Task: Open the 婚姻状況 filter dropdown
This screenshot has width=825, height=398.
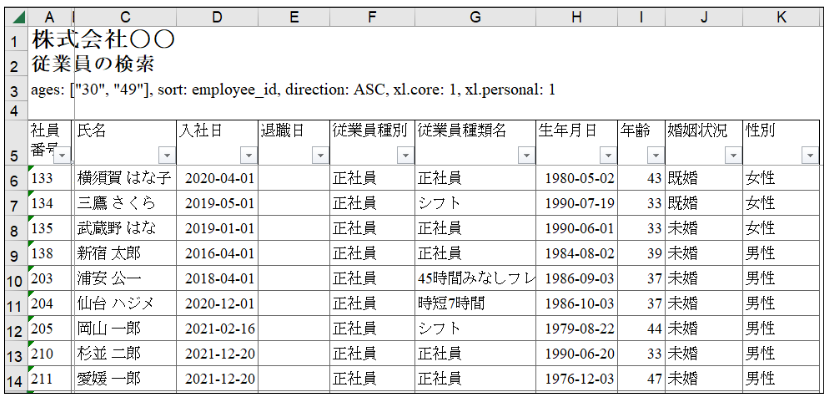Action: (x=733, y=155)
